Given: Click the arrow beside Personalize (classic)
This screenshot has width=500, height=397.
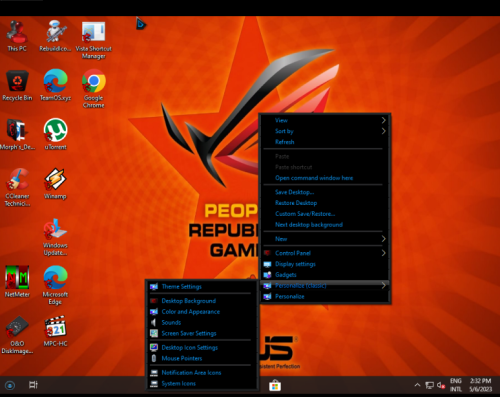Looking at the screenshot, I should click(x=384, y=285).
